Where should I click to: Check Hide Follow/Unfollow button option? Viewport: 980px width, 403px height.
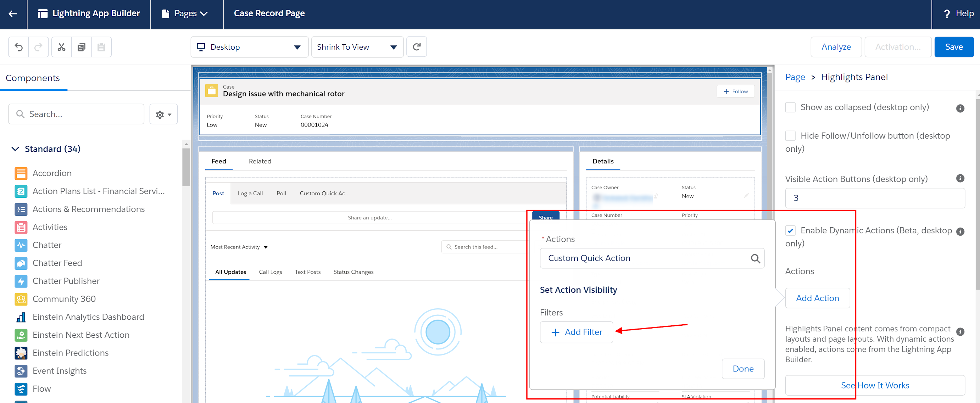tap(790, 136)
